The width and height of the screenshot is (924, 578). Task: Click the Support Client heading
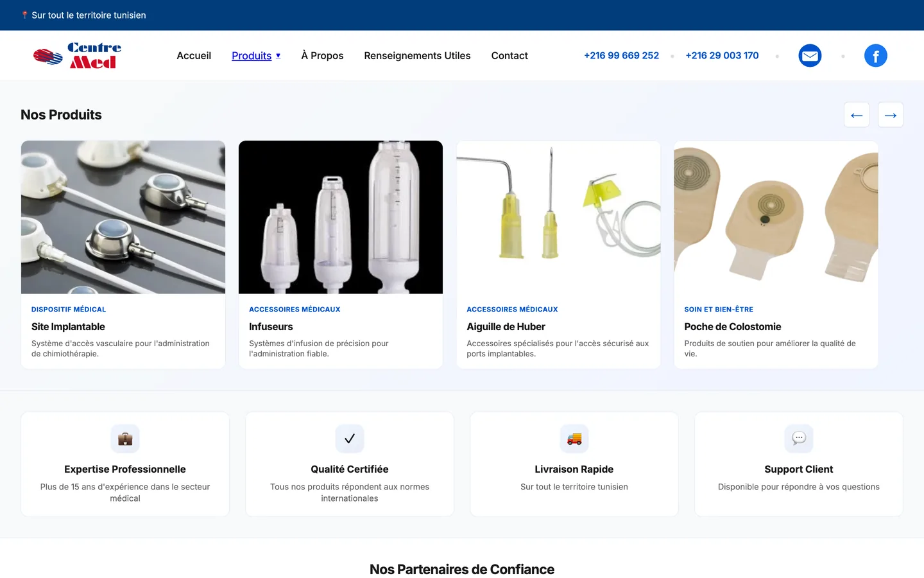799,469
